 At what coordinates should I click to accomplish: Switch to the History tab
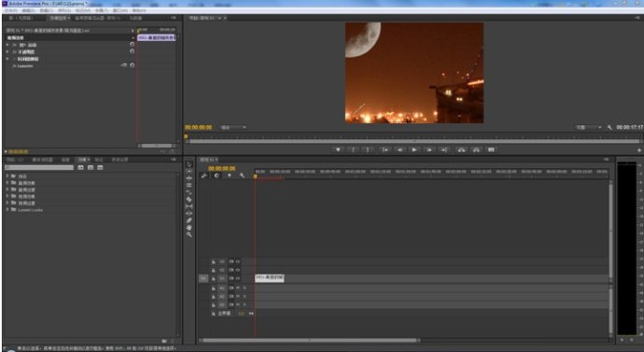point(119,160)
